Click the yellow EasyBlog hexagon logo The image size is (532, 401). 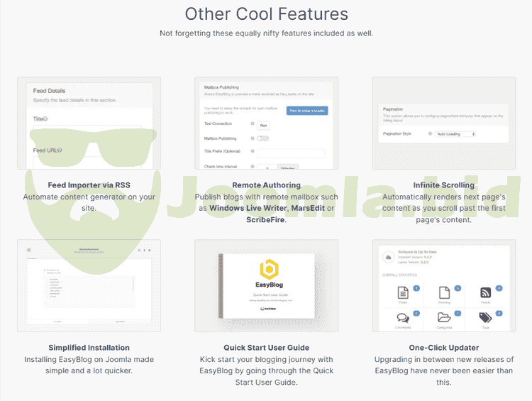point(266,270)
